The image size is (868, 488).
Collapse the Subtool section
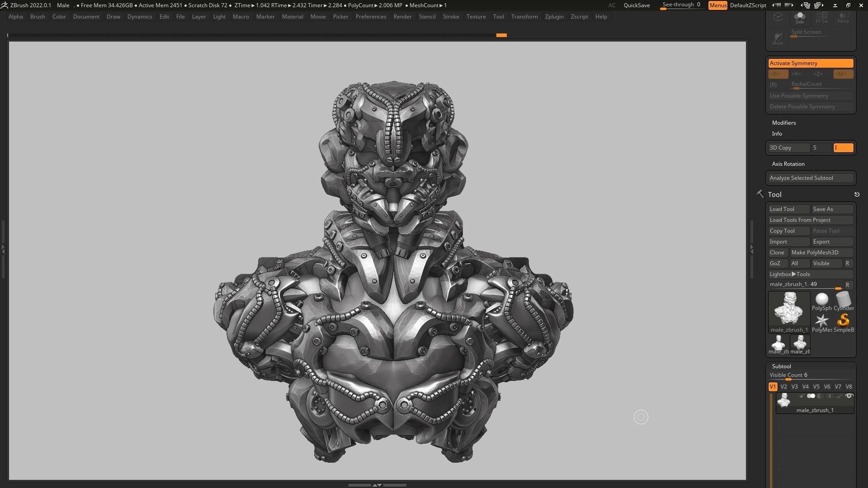pyautogui.click(x=781, y=366)
